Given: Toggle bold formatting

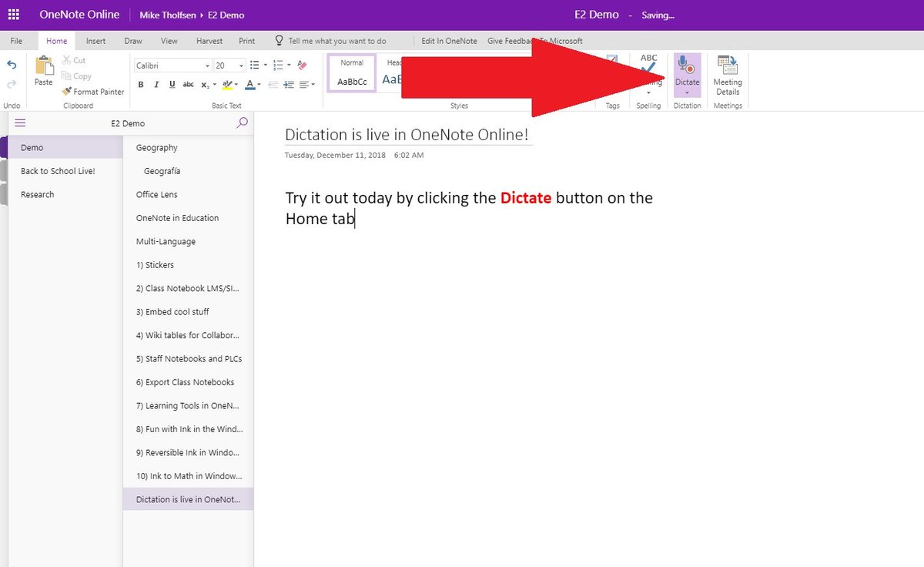Looking at the screenshot, I should click(141, 85).
